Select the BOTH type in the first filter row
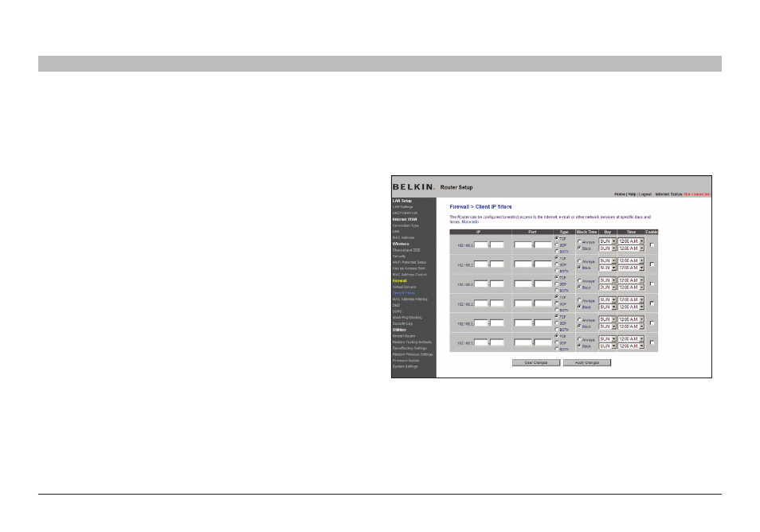This screenshot has width=760, height=532. coord(556,252)
